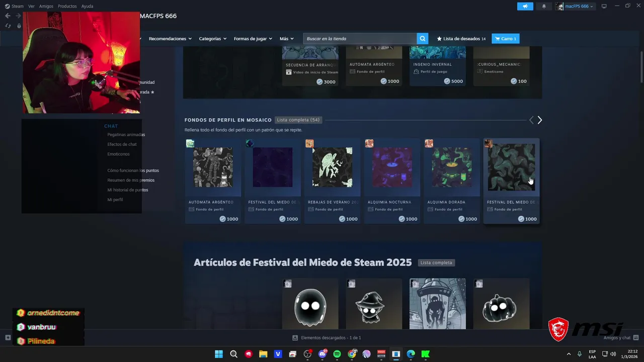Show previous mosaic backgrounds with left arrow

531,120
